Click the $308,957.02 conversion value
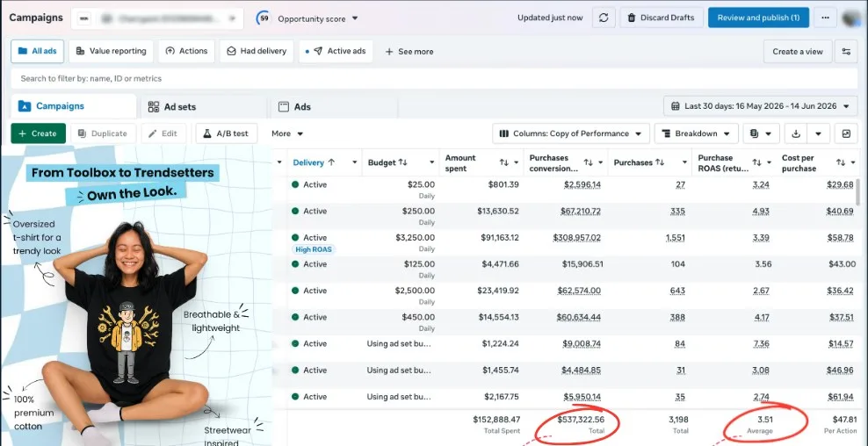 [x=577, y=237]
